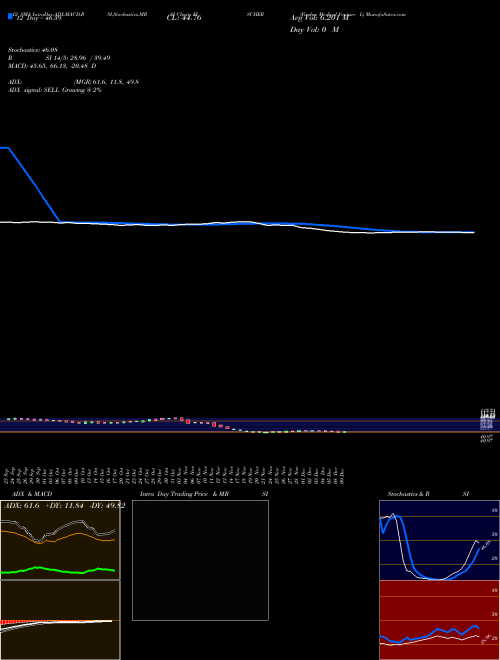Image resolution: width=500 pixels, height=660 pixels.
Task: Click the 'ADX: 61.6 +DY: 11.84 -DY: 49.82' header
Action: pyautogui.click(x=64, y=506)
